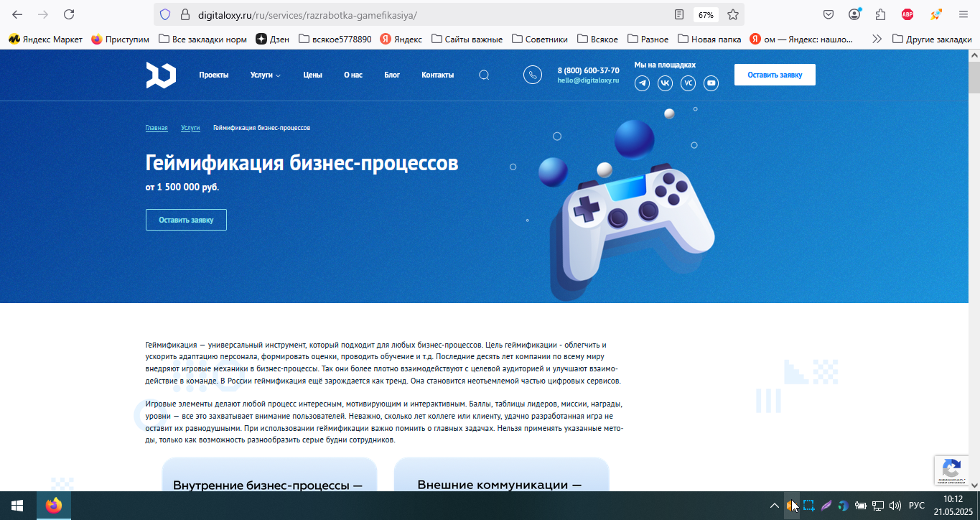Show more bookmarks via double chevron
This screenshot has width=980, height=520.
877,39
